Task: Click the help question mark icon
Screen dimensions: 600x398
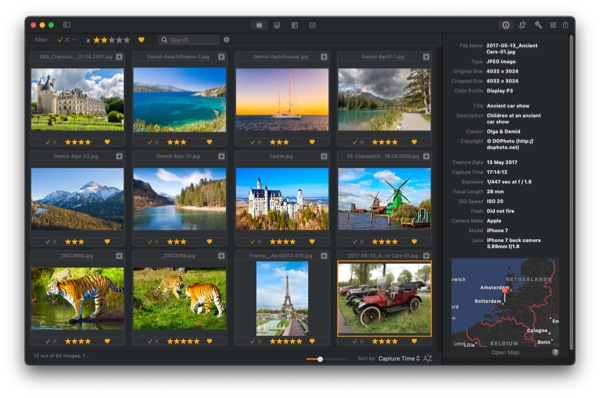Action: (555, 352)
